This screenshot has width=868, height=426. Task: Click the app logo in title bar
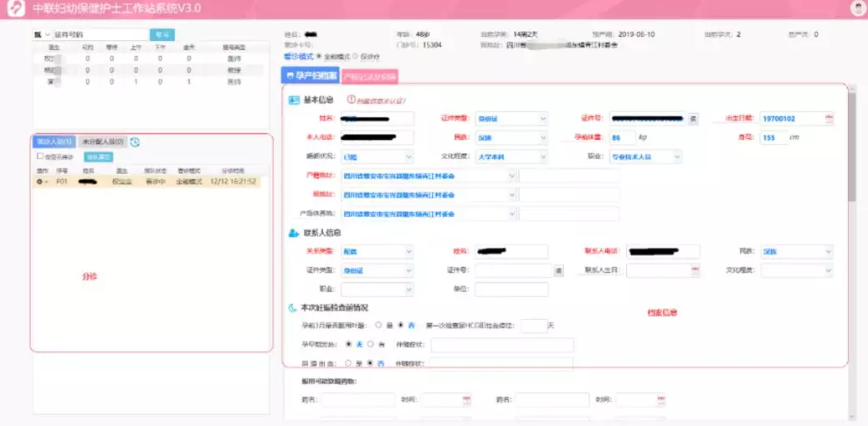(16, 8)
